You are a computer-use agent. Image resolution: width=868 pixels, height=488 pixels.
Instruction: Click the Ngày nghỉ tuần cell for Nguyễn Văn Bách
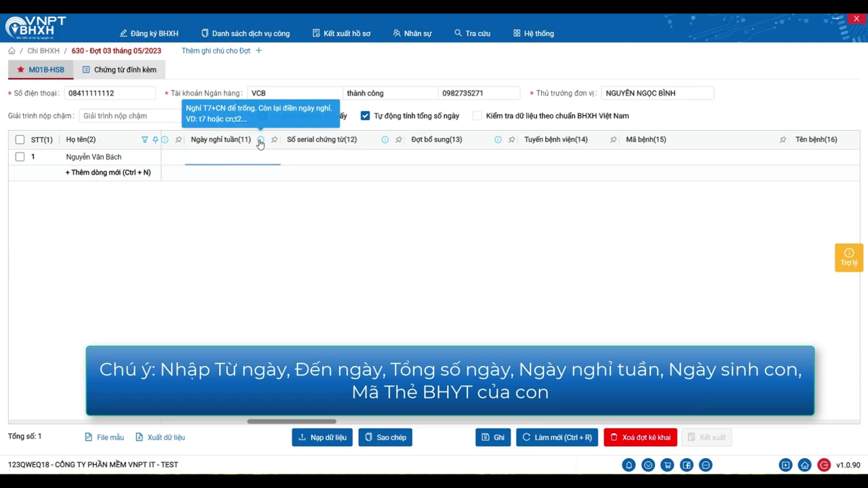tap(233, 157)
